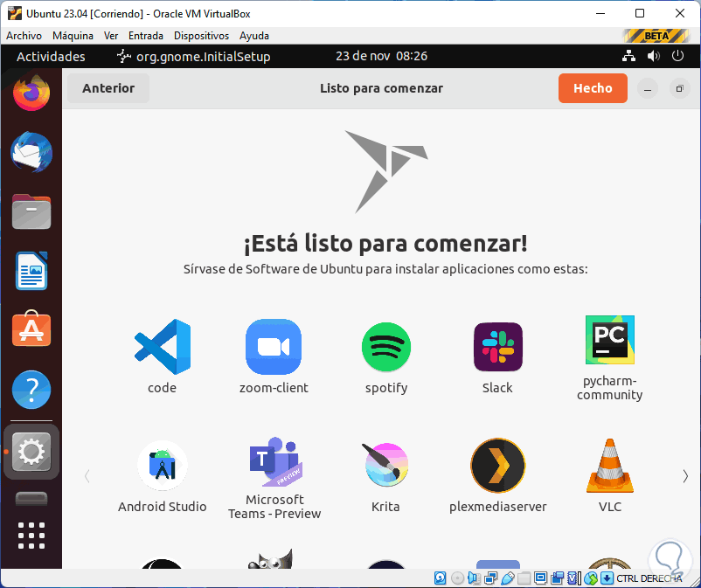Click VirtualBox optical disc status icon
This screenshot has width=701, height=588.
coord(457,578)
